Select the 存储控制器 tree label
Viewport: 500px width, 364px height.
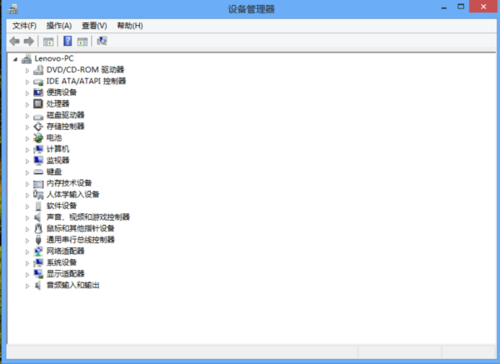(x=65, y=126)
